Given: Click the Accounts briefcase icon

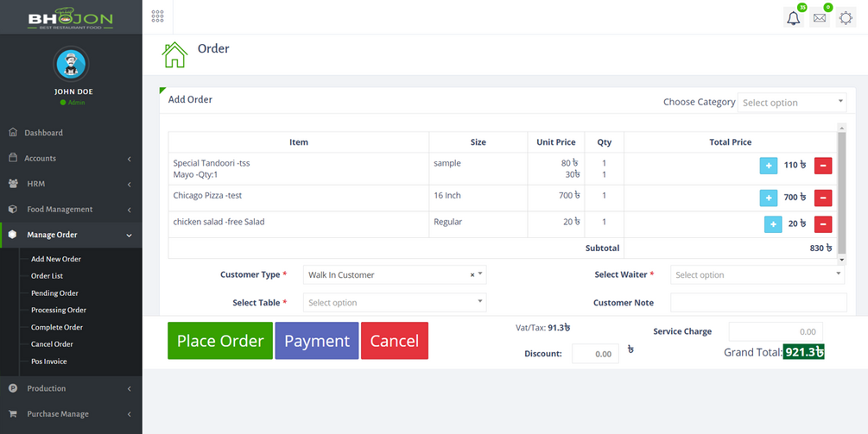Looking at the screenshot, I should [x=13, y=158].
